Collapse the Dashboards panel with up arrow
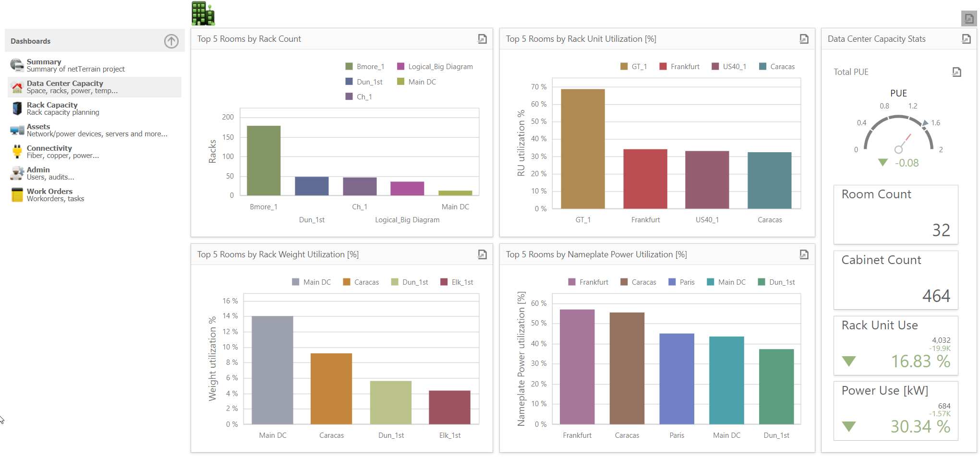The image size is (980, 458). coord(171,41)
